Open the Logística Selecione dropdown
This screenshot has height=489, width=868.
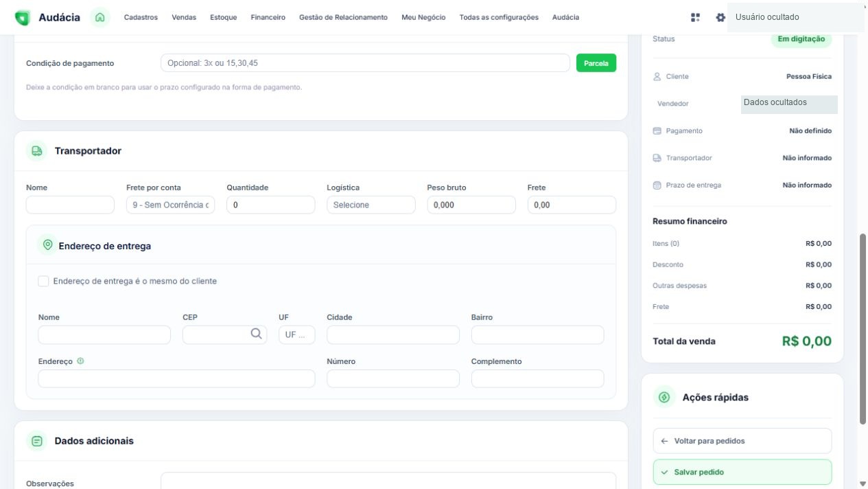(x=371, y=205)
